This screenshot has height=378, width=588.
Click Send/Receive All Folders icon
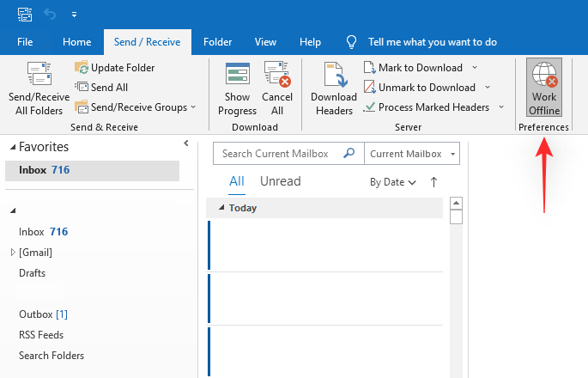(39, 75)
